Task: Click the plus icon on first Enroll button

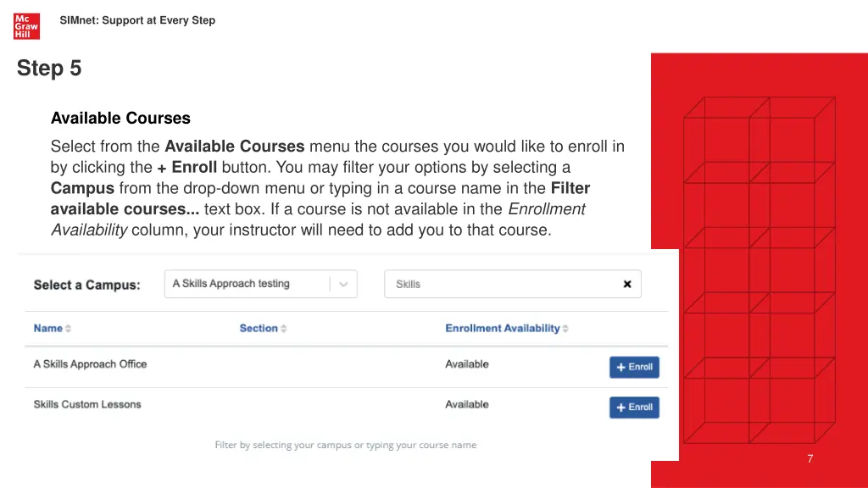Action: point(620,368)
